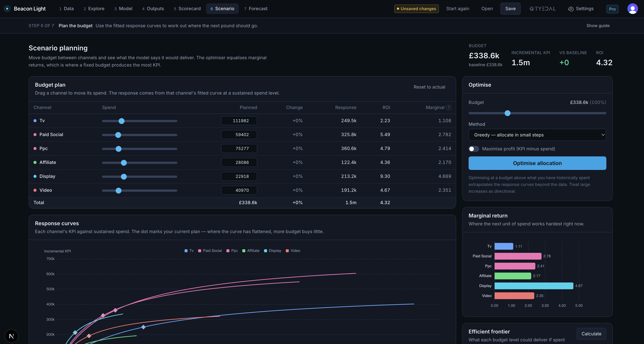Click the Tv response value 249.5k
Screen dimensions: 644x344
pos(349,120)
